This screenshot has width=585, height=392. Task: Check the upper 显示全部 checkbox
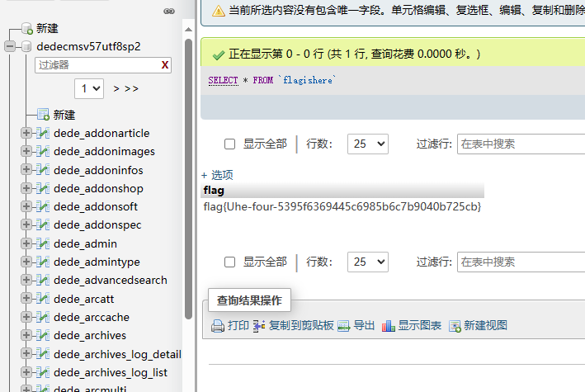[x=230, y=144]
